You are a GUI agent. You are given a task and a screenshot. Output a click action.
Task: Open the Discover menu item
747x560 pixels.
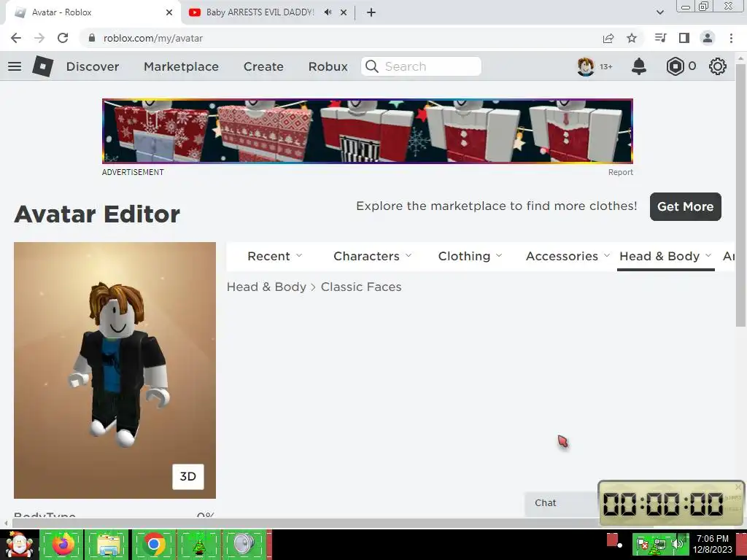(93, 66)
